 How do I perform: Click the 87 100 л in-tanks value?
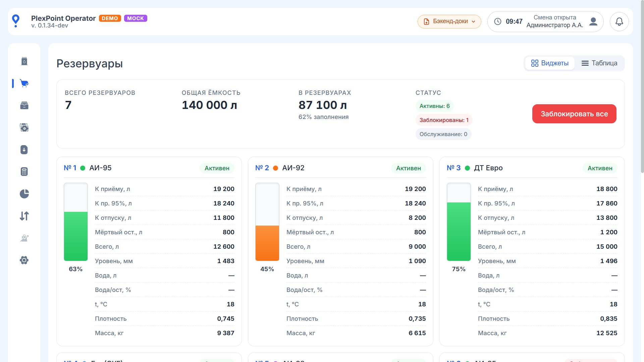tap(323, 105)
